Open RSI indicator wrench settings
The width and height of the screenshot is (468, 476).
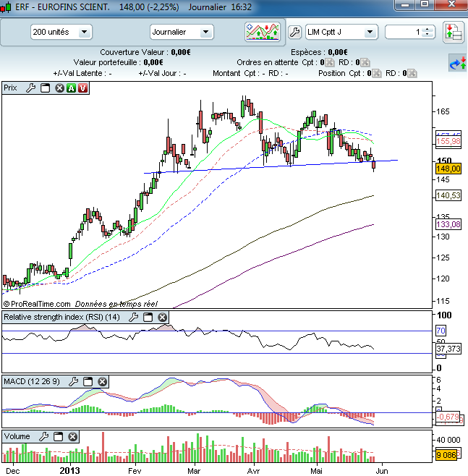133,318
